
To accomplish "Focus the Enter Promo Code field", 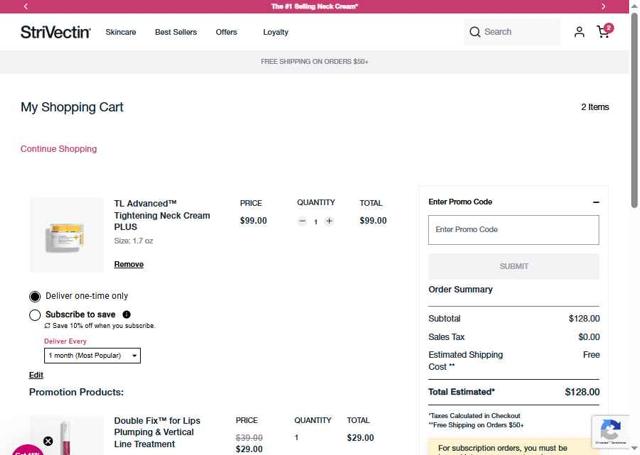I will (x=514, y=230).
